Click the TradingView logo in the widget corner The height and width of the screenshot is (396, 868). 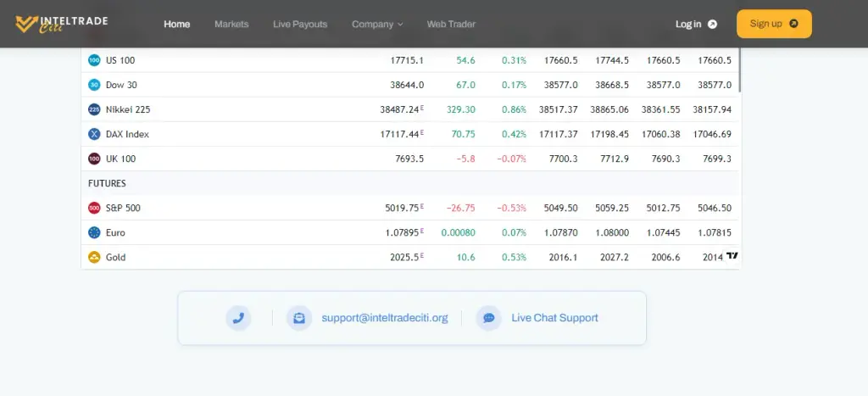(732, 256)
